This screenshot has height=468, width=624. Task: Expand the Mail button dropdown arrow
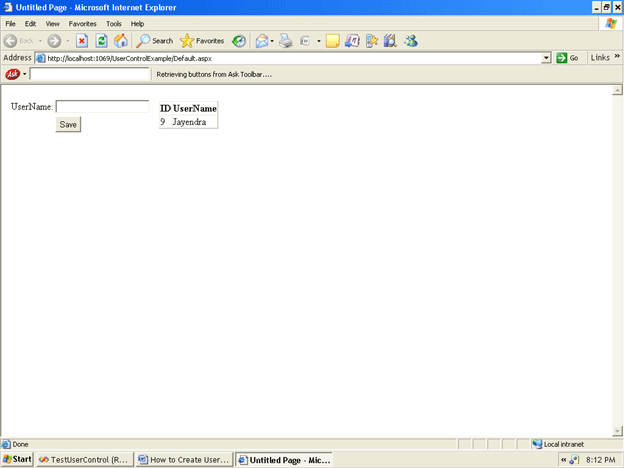[x=272, y=41]
